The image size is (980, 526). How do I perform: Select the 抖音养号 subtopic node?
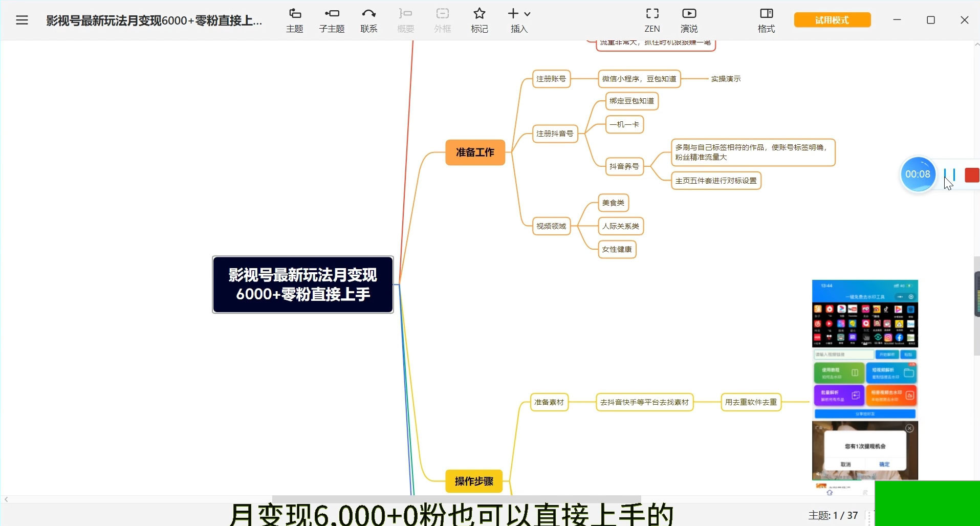(624, 166)
